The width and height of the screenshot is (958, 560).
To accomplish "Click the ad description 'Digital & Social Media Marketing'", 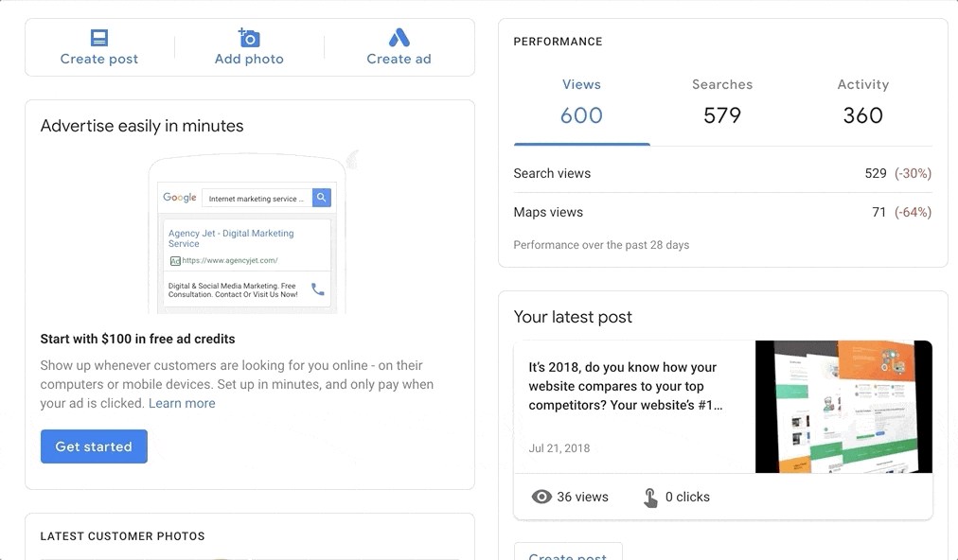I will pos(233,290).
